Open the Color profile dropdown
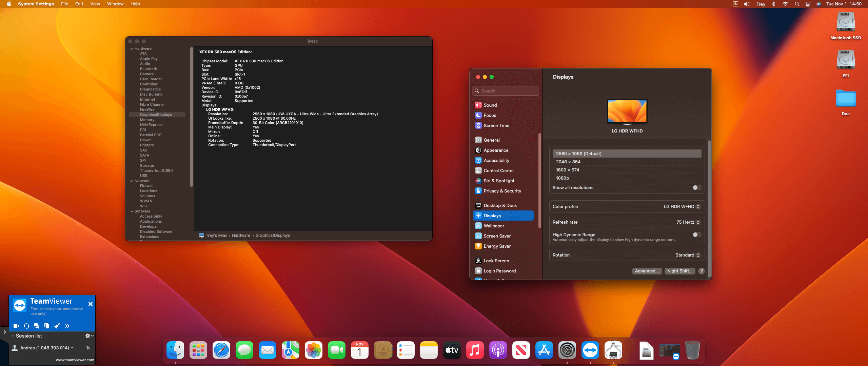 [682, 207]
